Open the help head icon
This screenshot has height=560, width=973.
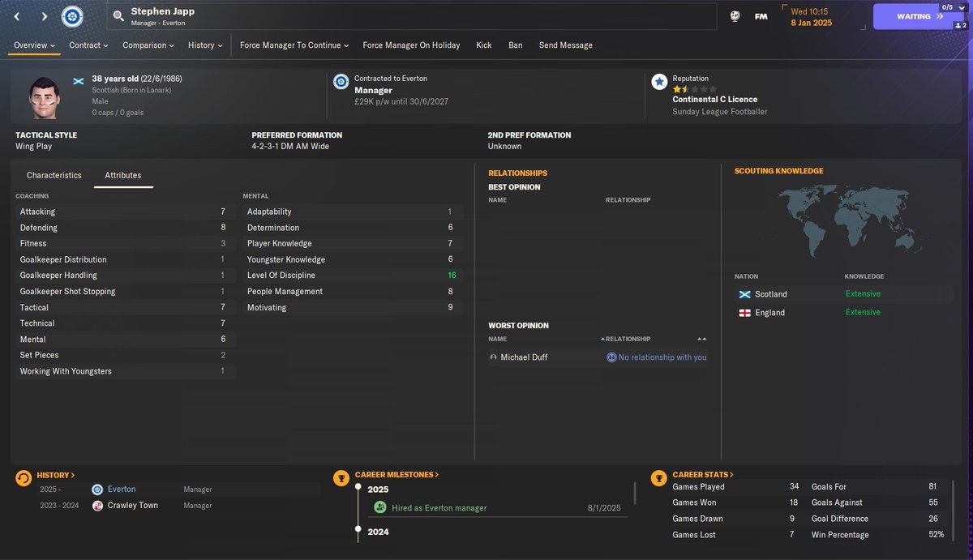pyautogui.click(x=735, y=16)
